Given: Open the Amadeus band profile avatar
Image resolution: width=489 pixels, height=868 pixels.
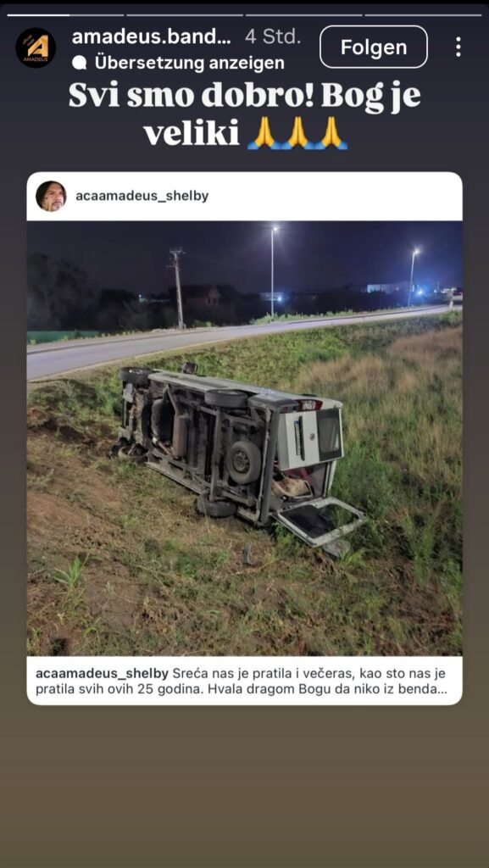Looking at the screenshot, I should click(x=36, y=47).
